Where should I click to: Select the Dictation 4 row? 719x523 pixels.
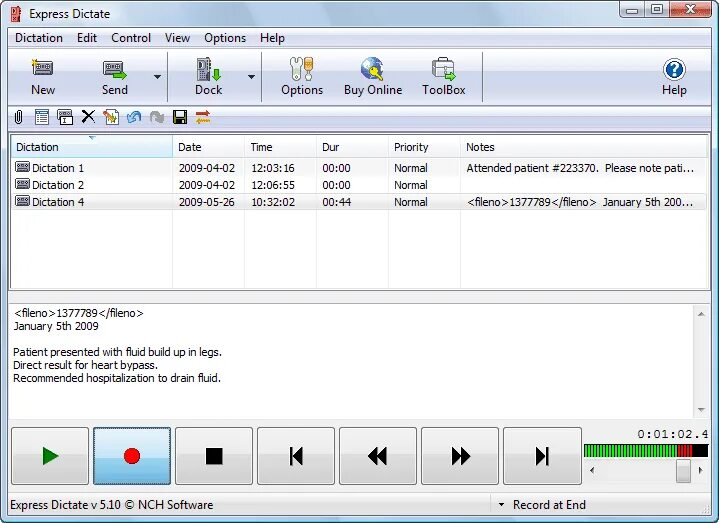point(359,202)
